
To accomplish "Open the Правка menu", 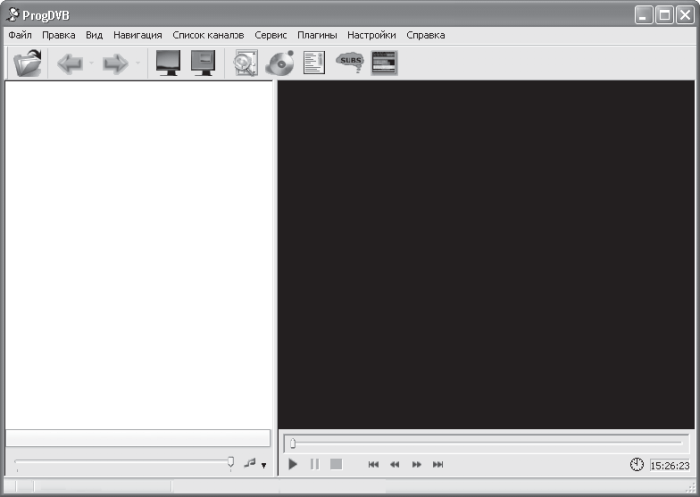I will tap(58, 35).
